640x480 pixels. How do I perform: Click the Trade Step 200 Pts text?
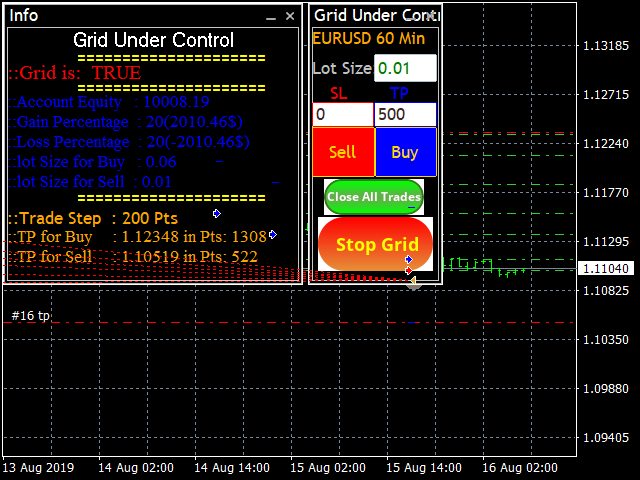[x=93, y=218]
